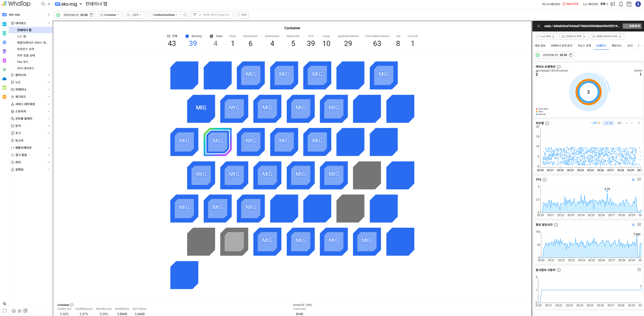
Task: Open the 노드 맵 dashboard
Action: tap(22, 36)
